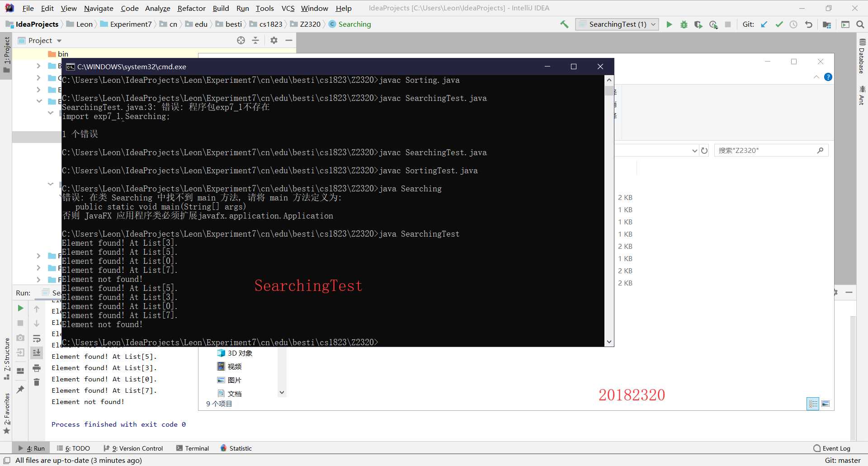Image resolution: width=868 pixels, height=466 pixels.
Task: Run SearchingTest with the green toolbar arrow
Action: coord(669,24)
